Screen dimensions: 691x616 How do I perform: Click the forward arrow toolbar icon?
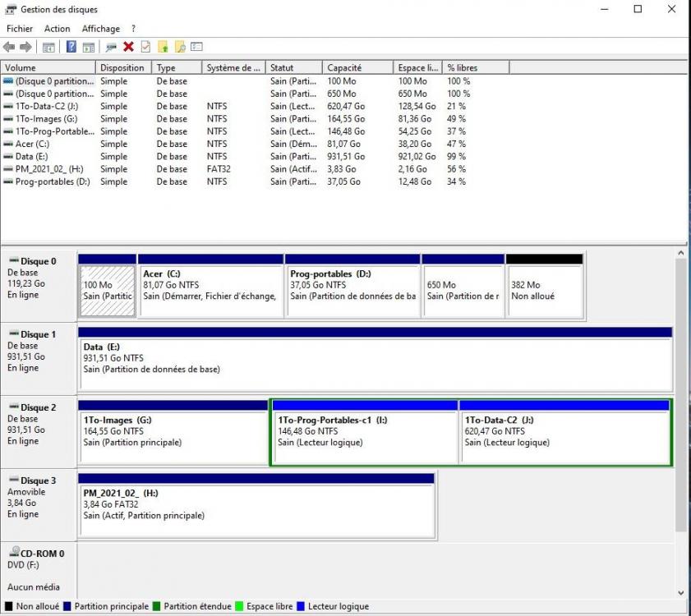25,47
